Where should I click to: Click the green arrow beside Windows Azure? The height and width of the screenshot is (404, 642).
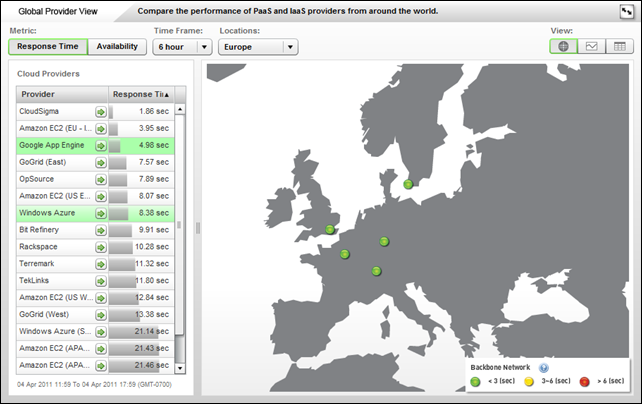(x=100, y=213)
